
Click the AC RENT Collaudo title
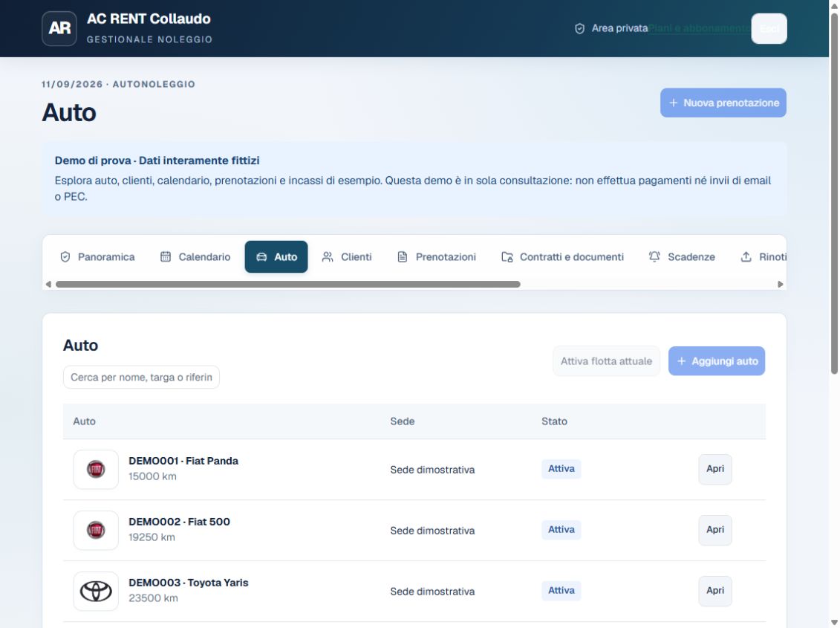click(149, 19)
